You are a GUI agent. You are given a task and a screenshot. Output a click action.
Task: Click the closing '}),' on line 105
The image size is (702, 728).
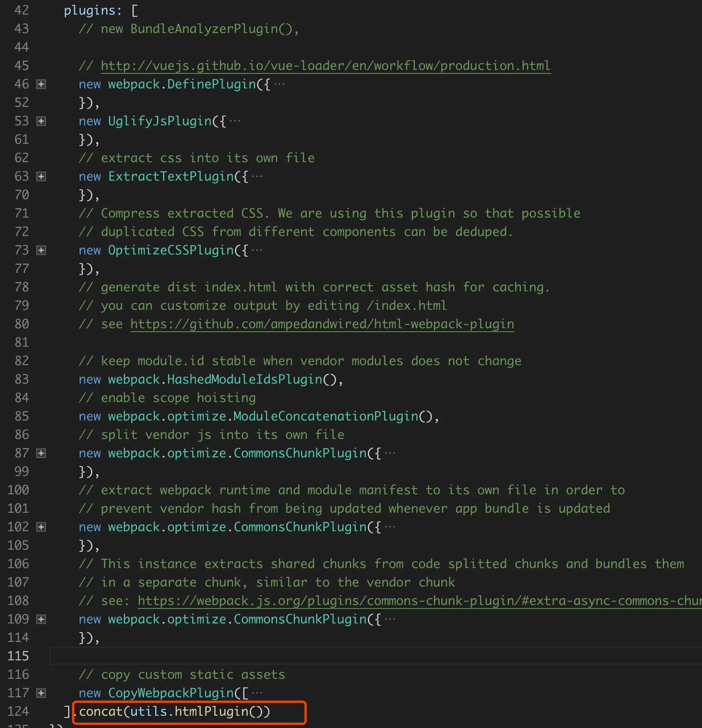[x=89, y=545]
